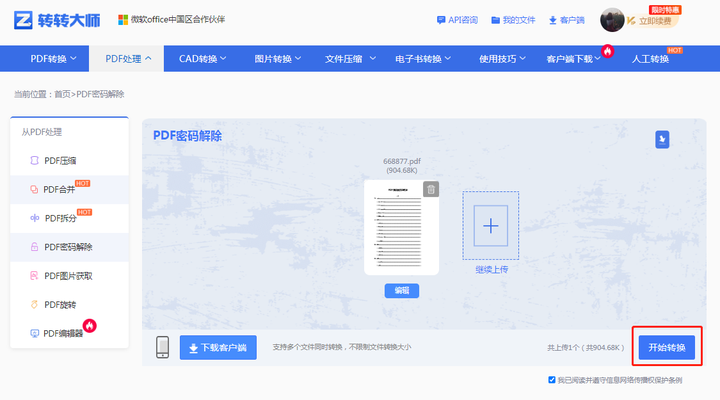Click the (904.68K) file size text
The height and width of the screenshot is (400, 720).
coord(402,170)
